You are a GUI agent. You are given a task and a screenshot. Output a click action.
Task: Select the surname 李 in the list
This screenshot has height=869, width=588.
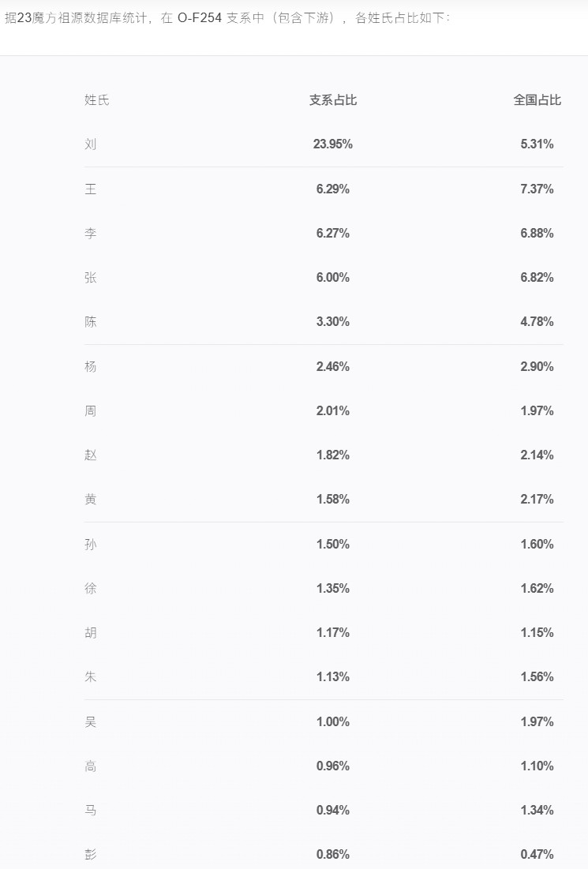click(90, 234)
